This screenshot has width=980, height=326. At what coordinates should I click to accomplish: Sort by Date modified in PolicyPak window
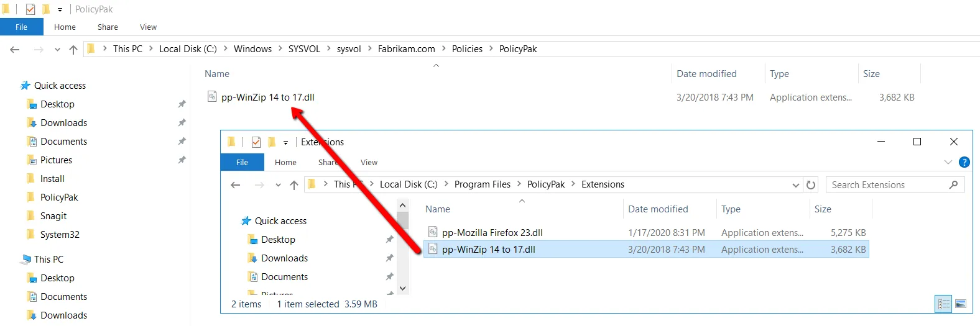point(706,74)
